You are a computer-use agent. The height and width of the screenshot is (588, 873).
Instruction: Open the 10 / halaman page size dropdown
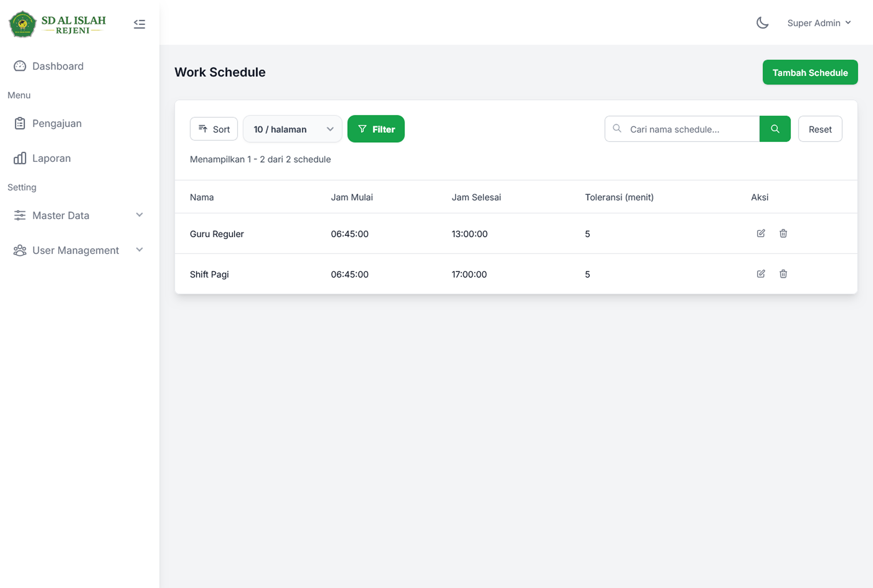point(293,129)
